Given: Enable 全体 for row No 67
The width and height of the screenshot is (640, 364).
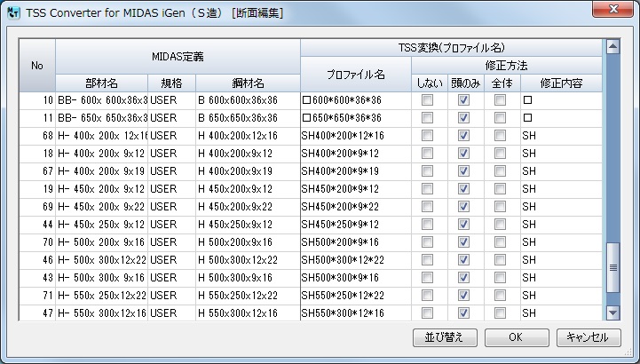Looking at the screenshot, I should coord(500,171).
